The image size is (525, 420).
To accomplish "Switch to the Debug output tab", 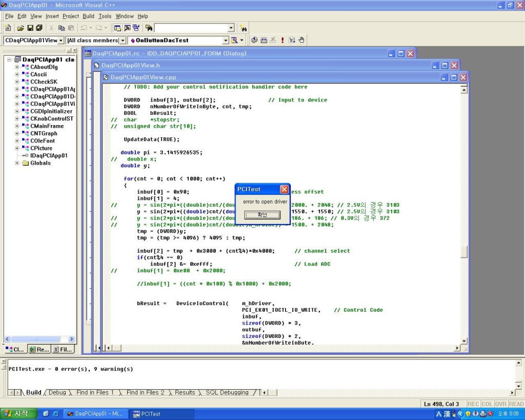I will click(x=57, y=392).
